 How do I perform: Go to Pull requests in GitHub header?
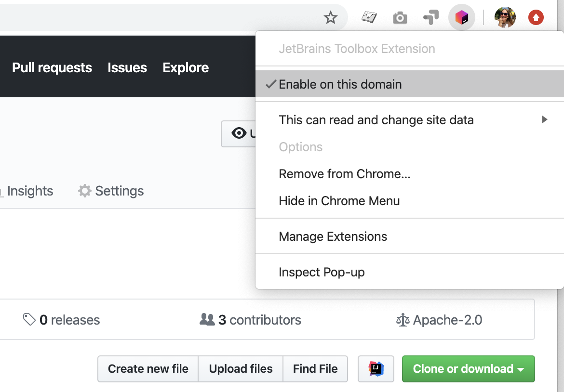tap(52, 67)
